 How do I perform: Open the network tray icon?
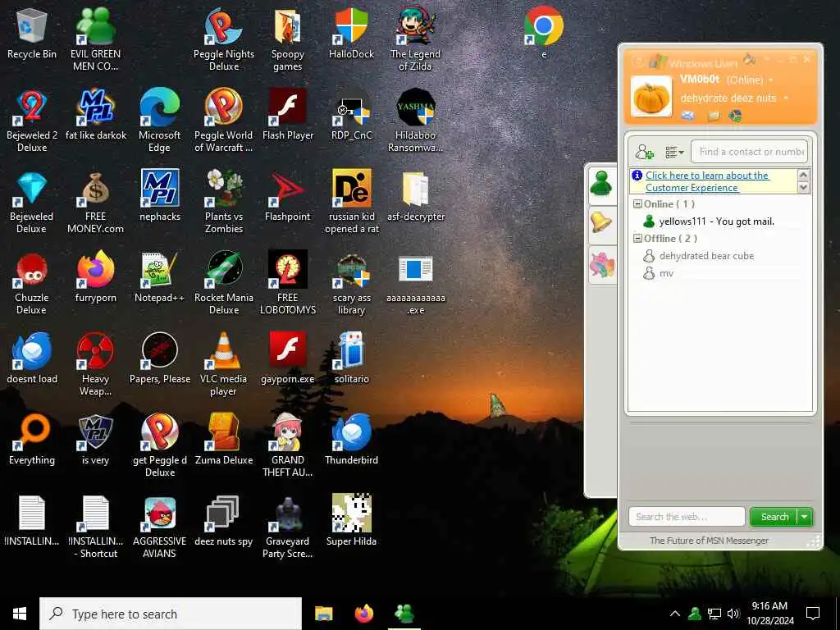714,614
